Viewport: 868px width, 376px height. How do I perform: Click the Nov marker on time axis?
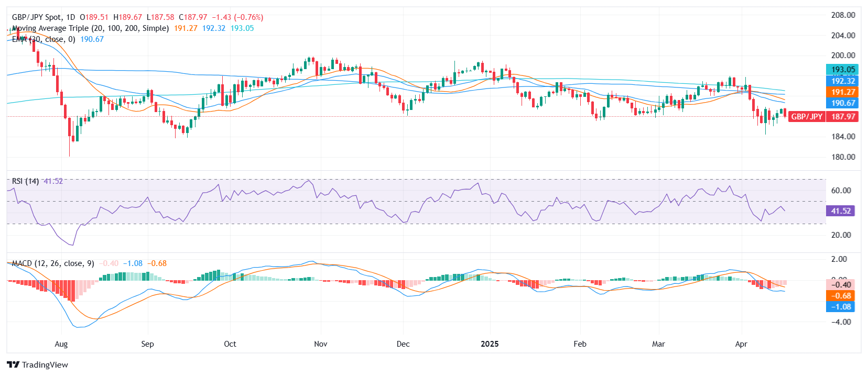coord(320,344)
